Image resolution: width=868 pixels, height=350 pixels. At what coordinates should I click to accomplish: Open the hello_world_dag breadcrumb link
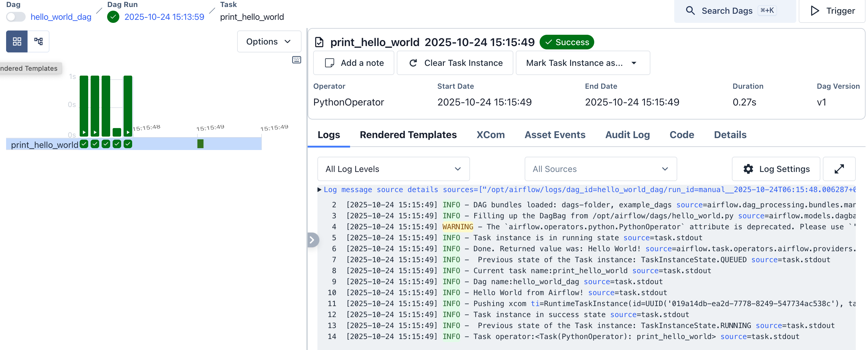61,17
